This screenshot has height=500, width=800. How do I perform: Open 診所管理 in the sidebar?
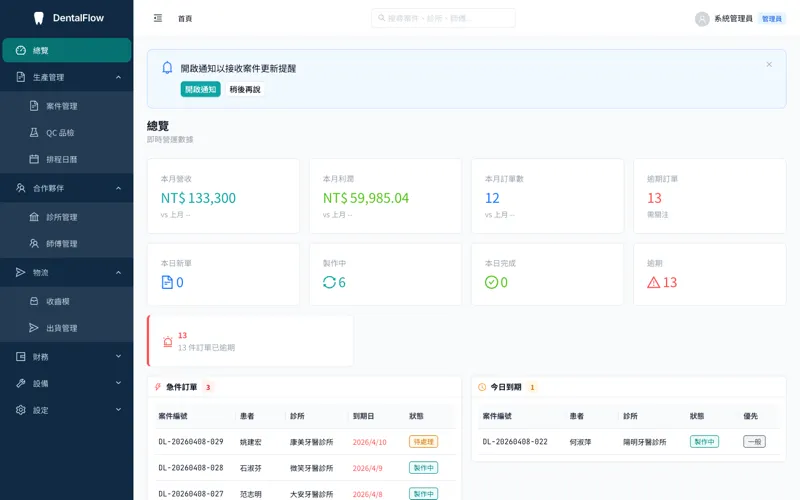pos(66,217)
